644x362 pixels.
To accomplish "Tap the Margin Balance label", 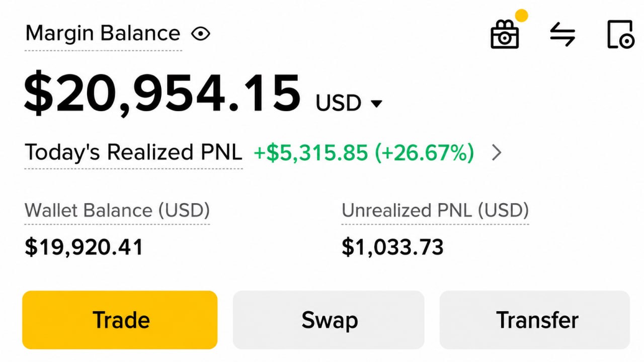I will (103, 34).
